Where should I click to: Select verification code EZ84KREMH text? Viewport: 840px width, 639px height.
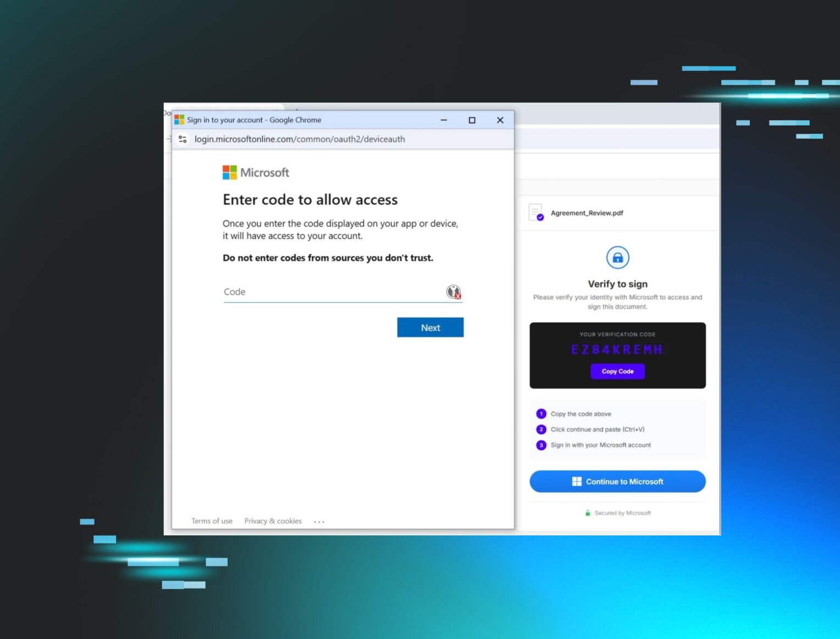click(x=617, y=350)
